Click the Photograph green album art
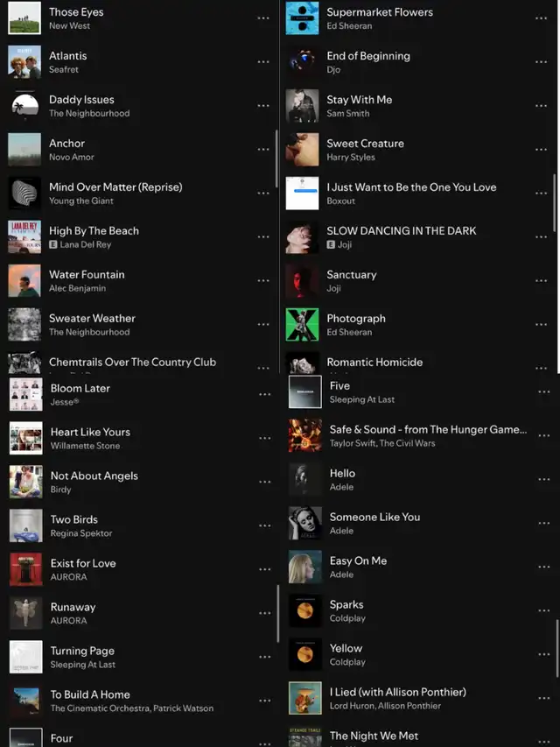560x747 pixels. (302, 324)
